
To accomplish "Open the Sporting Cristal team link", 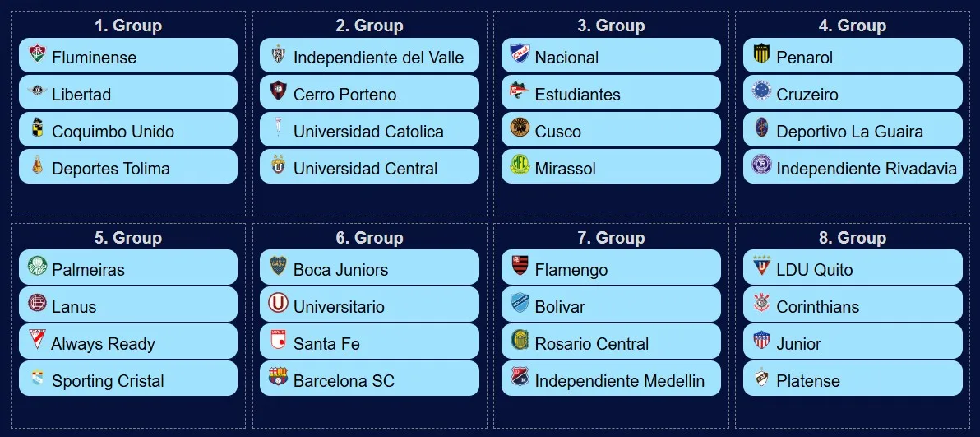I will click(x=108, y=381).
